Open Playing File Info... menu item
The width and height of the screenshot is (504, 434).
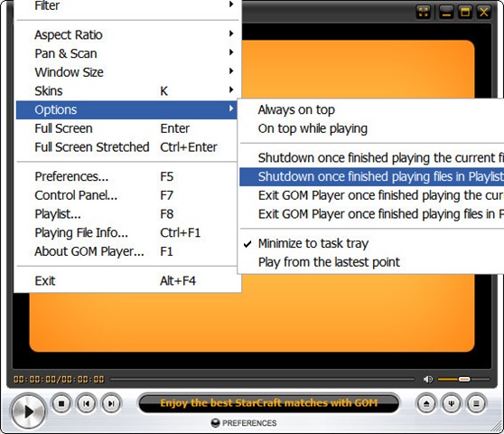click(127, 232)
